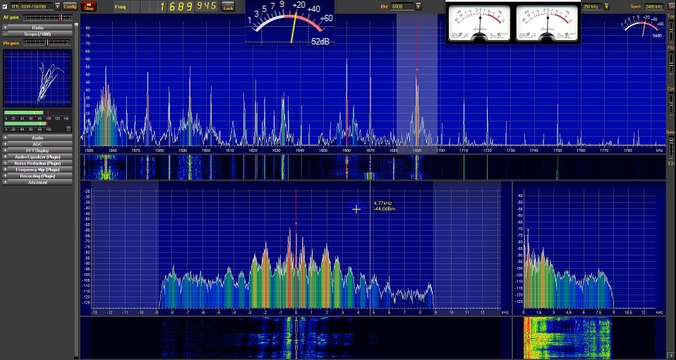Click the main waterfall strip below the spectrum

(373, 167)
